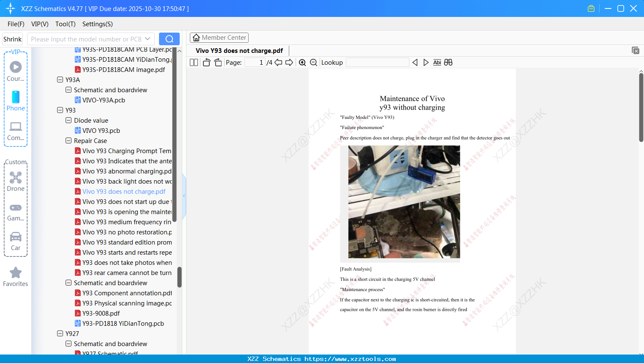The image size is (644, 363).
Task: Open the Tool(T) menu
Action: tap(66, 24)
